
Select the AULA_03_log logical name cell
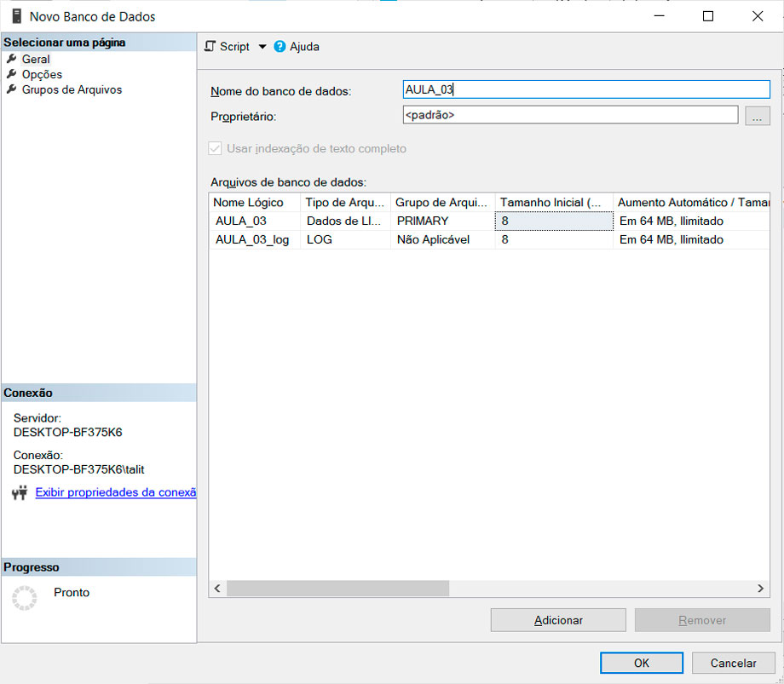click(x=255, y=240)
